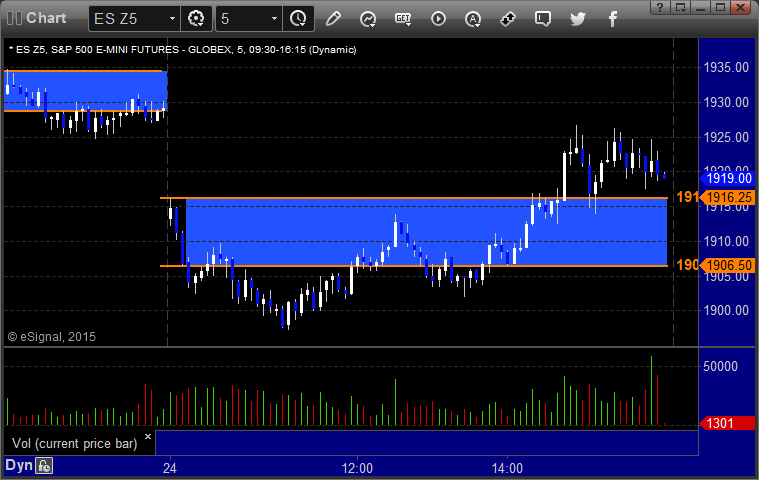Click the Dyn time scale label
This screenshot has width=759, height=480.
click(x=19, y=465)
